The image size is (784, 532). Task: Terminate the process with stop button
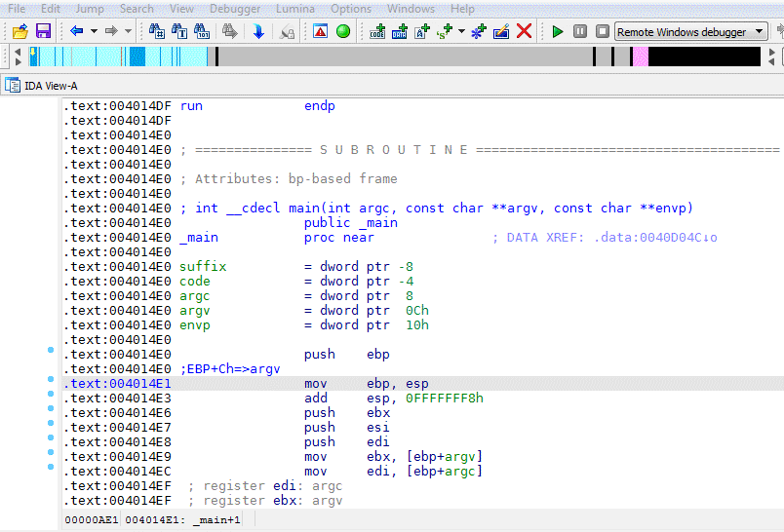pyautogui.click(x=603, y=31)
